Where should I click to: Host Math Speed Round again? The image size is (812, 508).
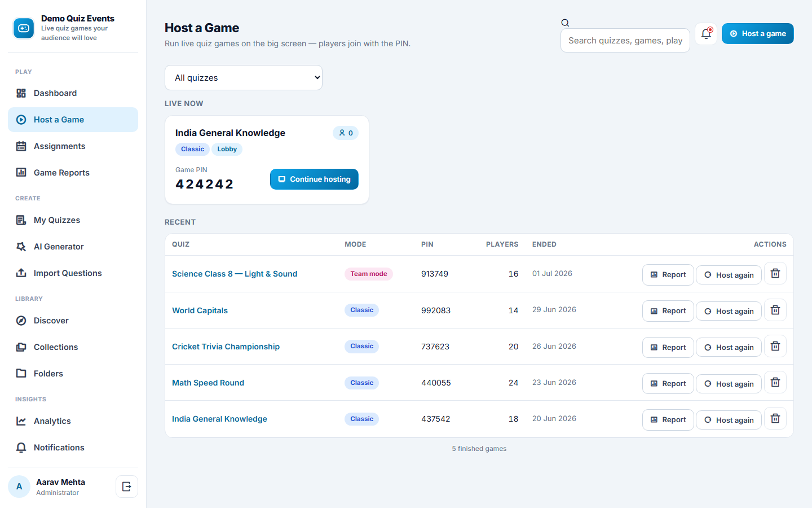click(x=729, y=384)
